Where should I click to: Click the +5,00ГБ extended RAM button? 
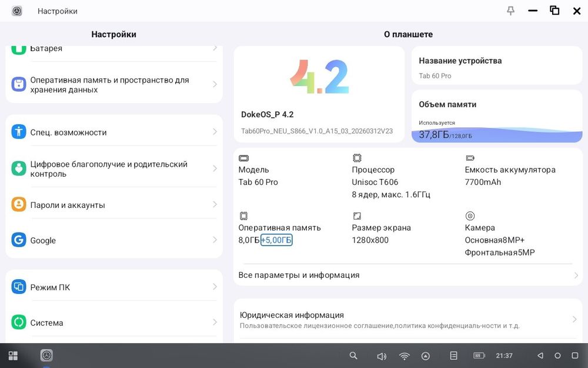pyautogui.click(x=276, y=240)
